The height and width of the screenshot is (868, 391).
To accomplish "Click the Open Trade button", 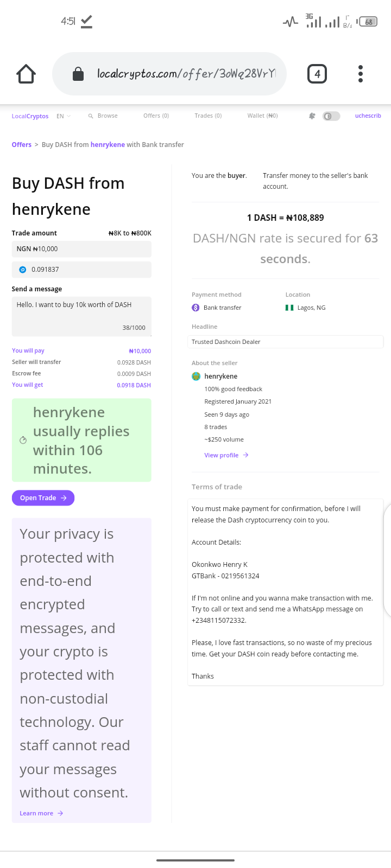I will pos(43,498).
